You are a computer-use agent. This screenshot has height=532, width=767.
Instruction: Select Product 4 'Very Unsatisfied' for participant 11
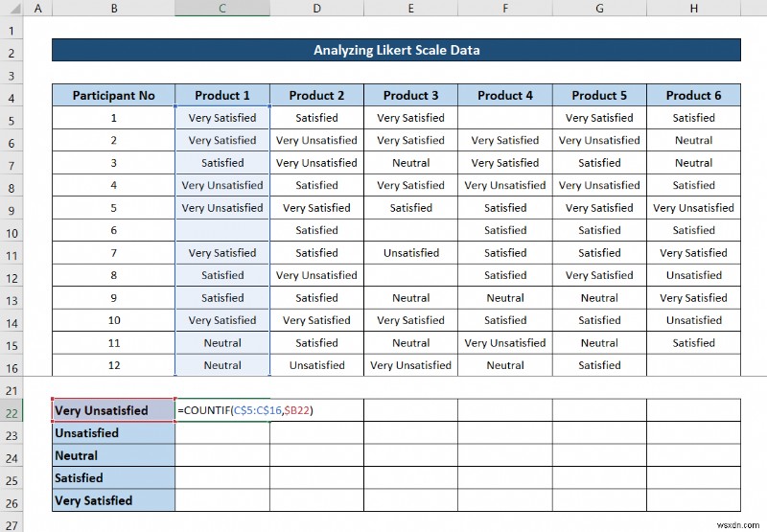click(x=505, y=343)
